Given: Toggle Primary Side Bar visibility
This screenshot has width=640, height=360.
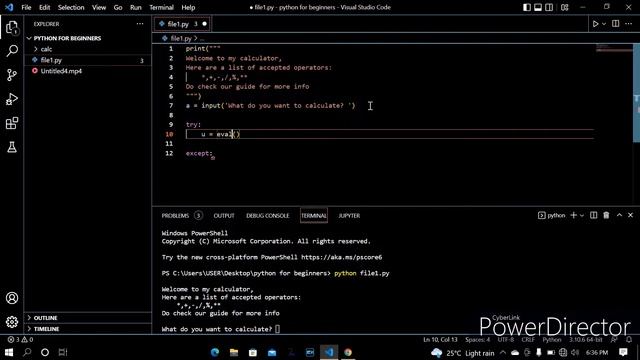Looking at the screenshot, I should coord(527,7).
